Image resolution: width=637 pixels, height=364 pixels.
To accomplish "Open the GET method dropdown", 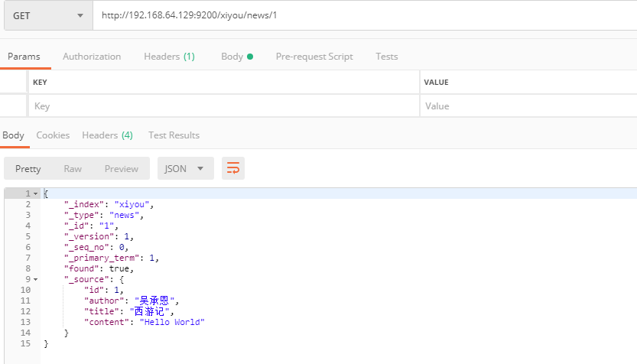I will point(48,16).
